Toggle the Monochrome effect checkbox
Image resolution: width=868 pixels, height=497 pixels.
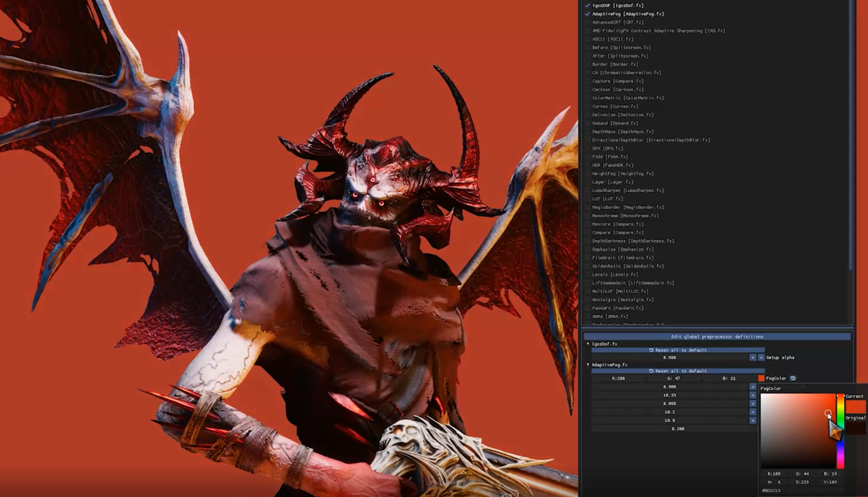587,216
